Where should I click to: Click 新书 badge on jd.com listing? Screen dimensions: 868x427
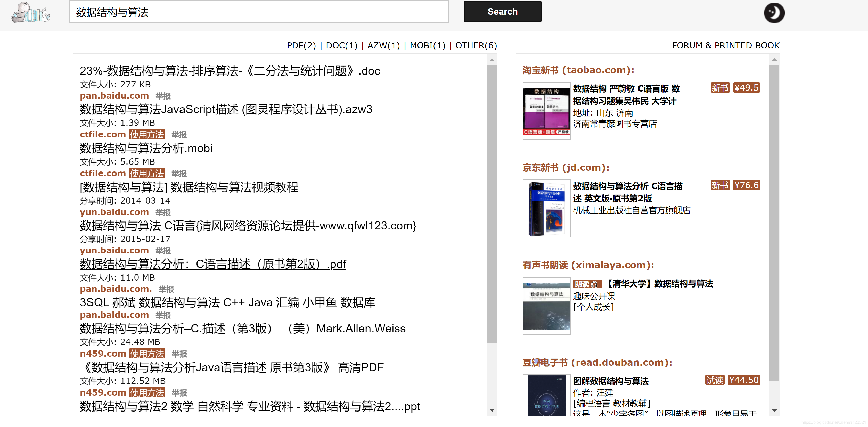click(x=720, y=185)
